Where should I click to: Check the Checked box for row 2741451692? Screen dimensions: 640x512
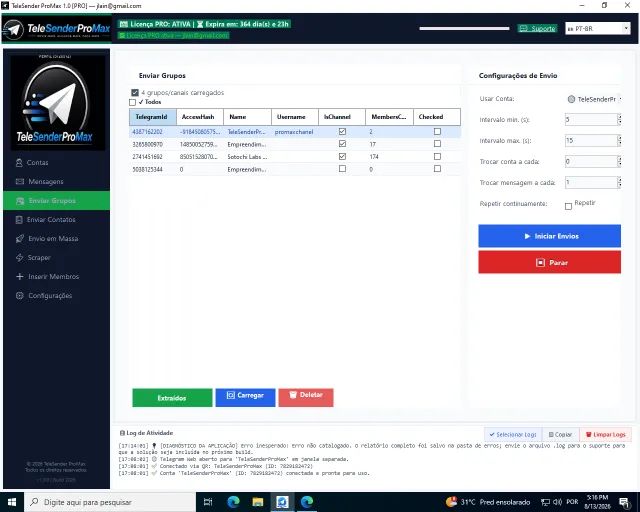[x=438, y=156]
